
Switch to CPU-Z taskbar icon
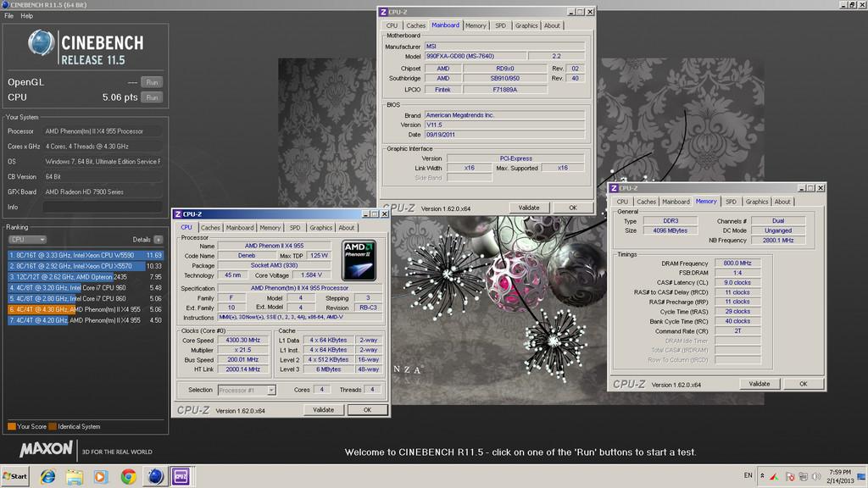(x=181, y=476)
